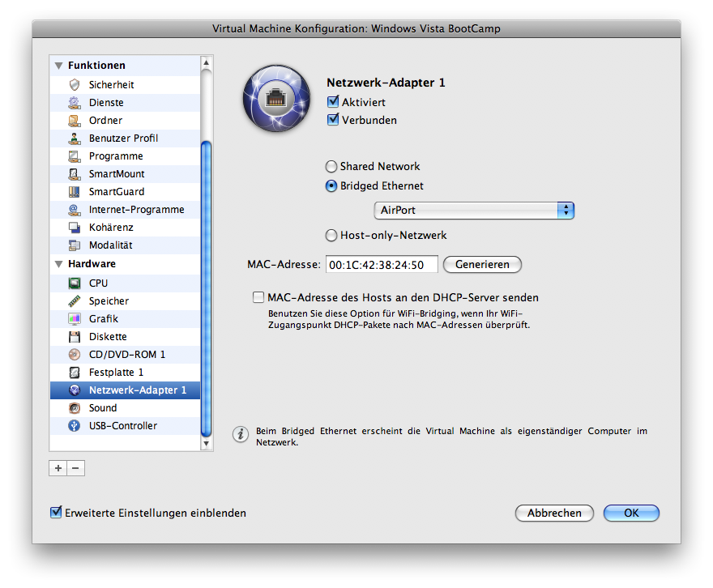Add a device with the plus button

(58, 468)
